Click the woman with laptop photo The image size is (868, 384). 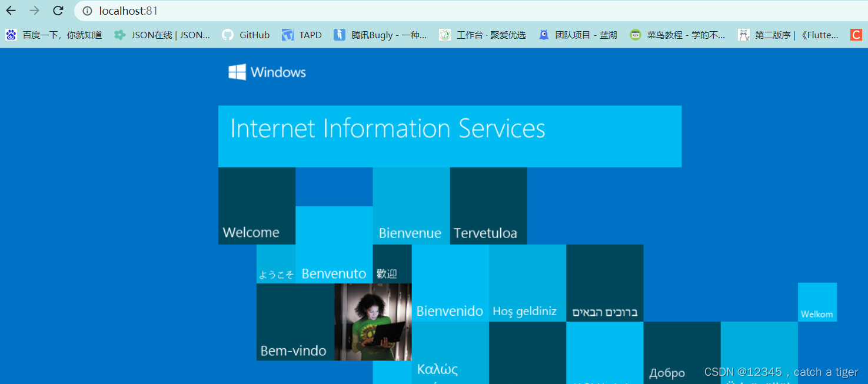[373, 322]
